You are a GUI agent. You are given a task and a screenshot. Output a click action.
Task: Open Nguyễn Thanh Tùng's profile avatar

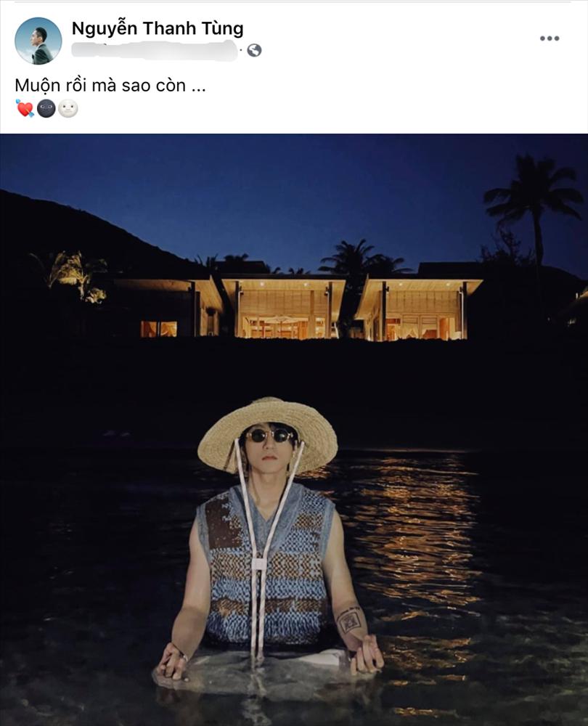coord(38,41)
